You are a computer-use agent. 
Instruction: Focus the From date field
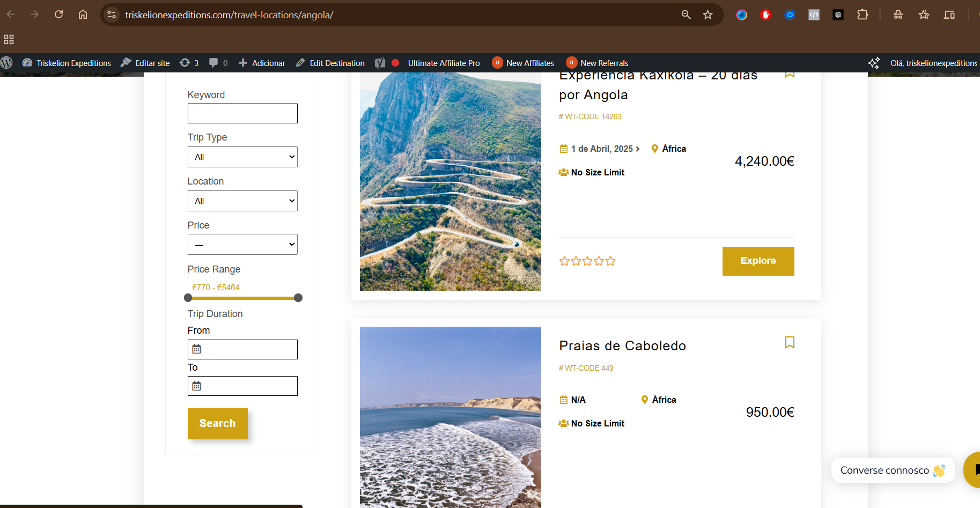click(242, 349)
